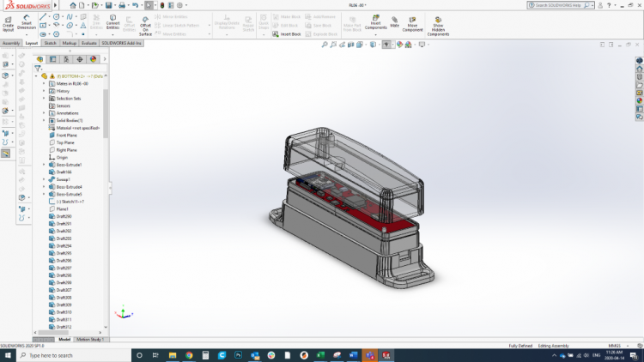Open the DisplayManager color ball tab
The height and width of the screenshot is (362, 644).
94,59
